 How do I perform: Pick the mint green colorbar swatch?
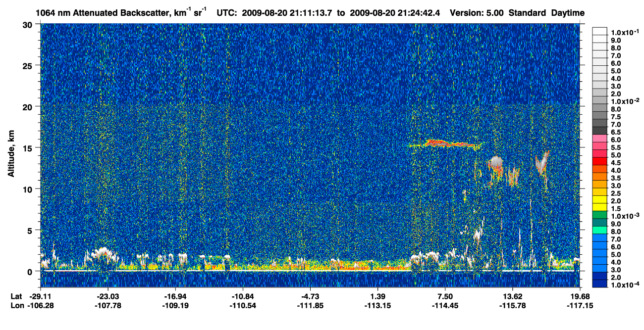tap(600, 231)
